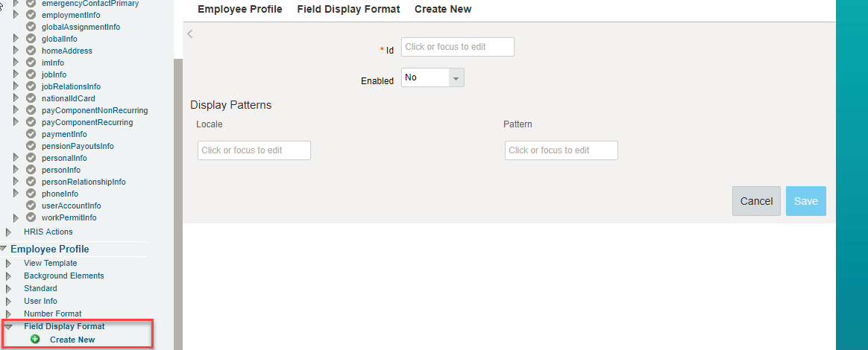
Task: Focus the Pattern input field
Action: tap(562, 150)
